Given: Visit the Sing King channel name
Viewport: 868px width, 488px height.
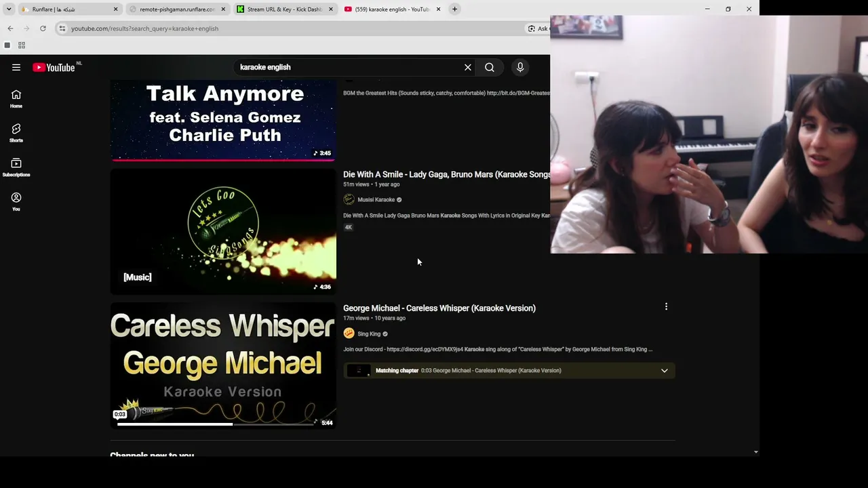Looking at the screenshot, I should pyautogui.click(x=369, y=334).
